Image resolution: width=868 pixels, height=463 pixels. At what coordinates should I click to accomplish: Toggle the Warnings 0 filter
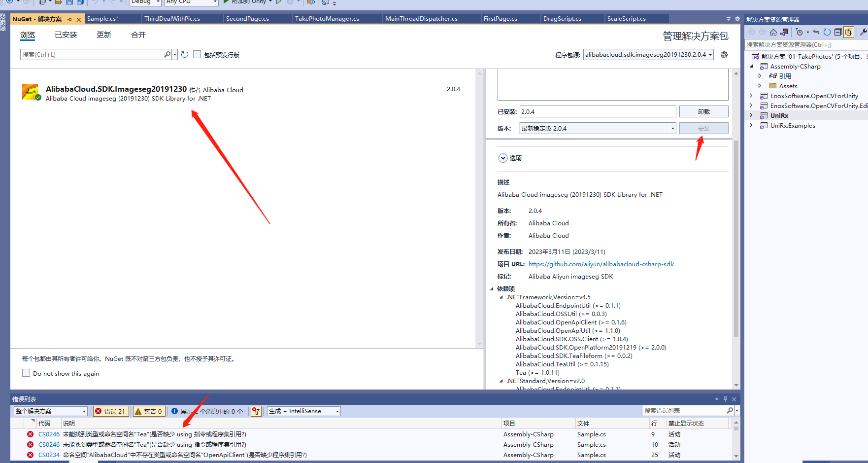148,411
